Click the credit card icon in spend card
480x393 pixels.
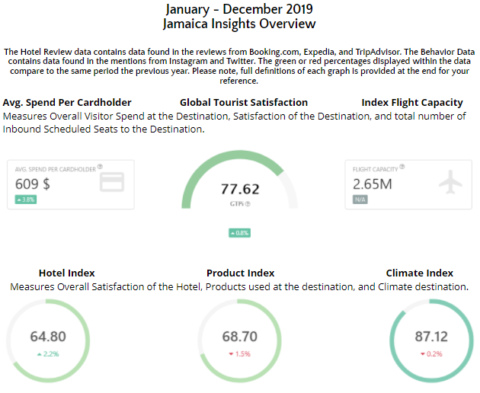[112, 182]
